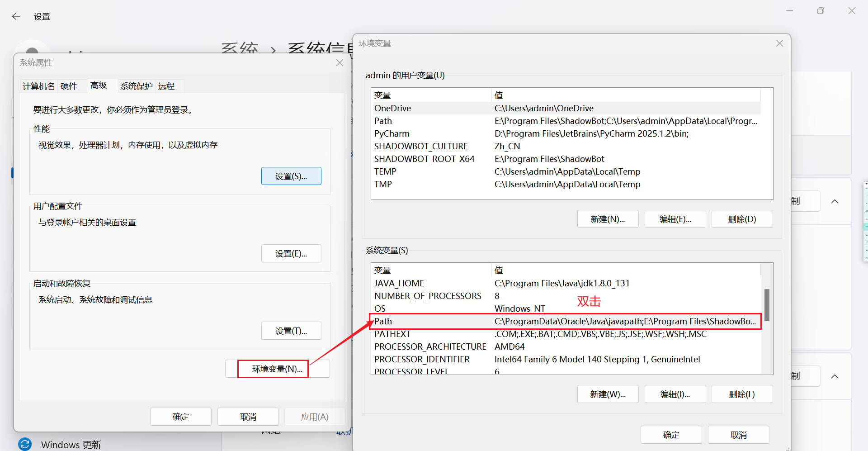Viewport: 868px width, 451px height.
Task: Open the 远程 tab
Action: 166,86
